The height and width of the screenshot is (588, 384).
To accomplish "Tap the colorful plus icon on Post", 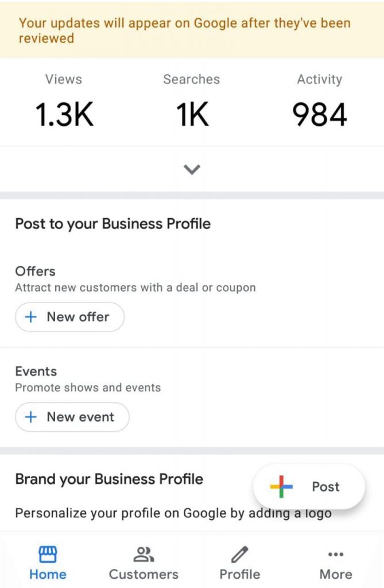I will point(281,486).
